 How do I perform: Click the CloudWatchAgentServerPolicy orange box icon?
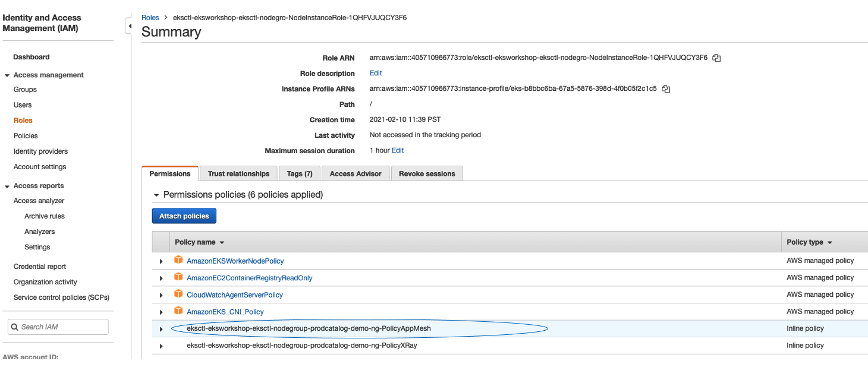coord(178,294)
